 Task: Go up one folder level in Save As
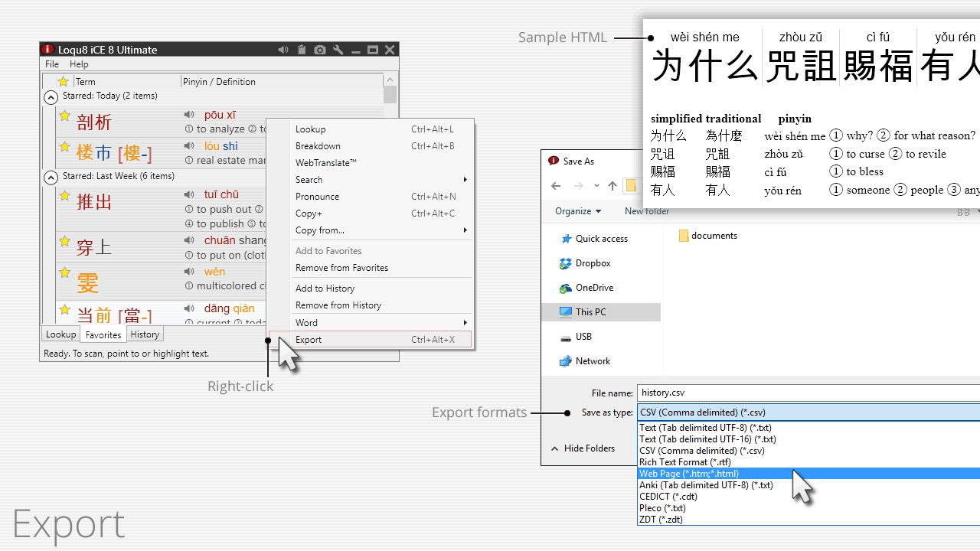click(612, 186)
